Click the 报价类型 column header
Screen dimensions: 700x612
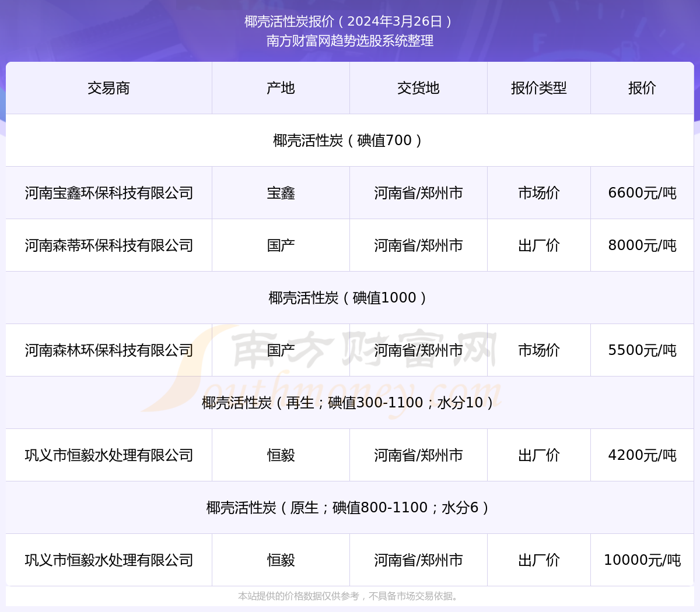point(539,88)
